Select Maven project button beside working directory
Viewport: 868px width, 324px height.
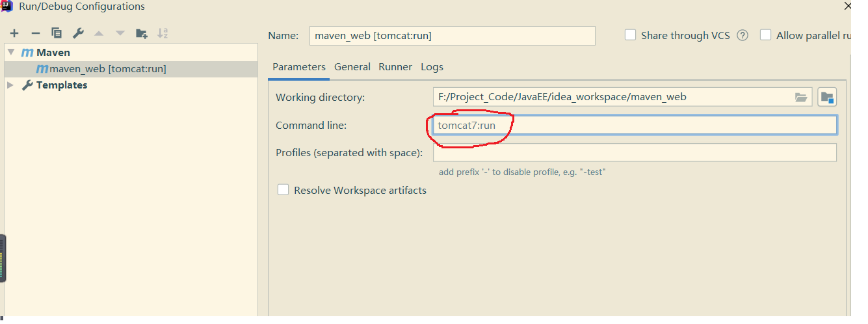click(827, 98)
